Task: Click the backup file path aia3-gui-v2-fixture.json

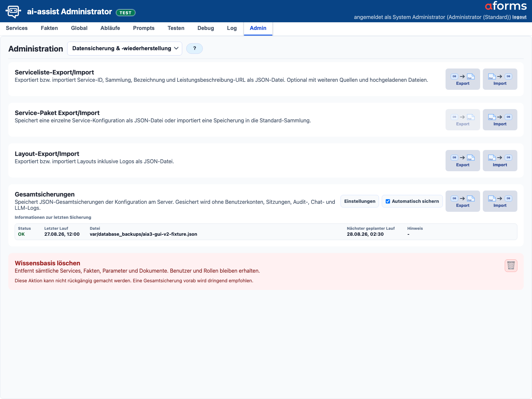Action: [143, 234]
